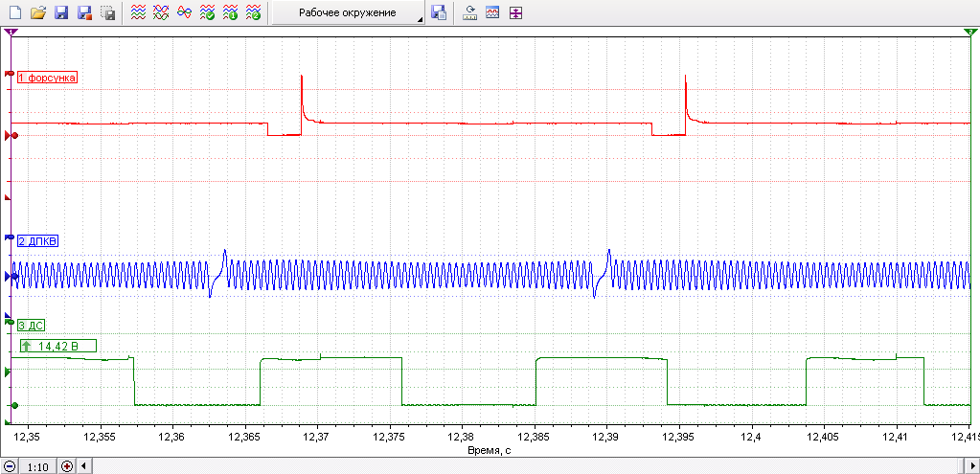Click the ruler with rotate arrow icon
Image resolution: width=980 pixels, height=474 pixels.
point(469,12)
